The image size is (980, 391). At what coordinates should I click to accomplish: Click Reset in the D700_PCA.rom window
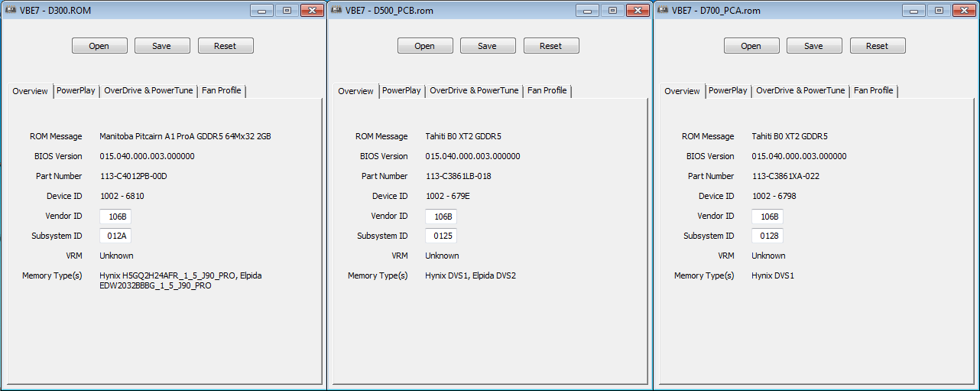878,46
